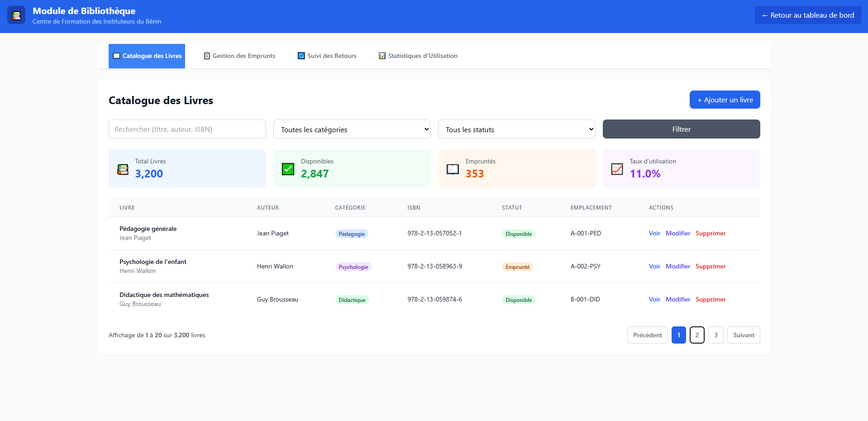Click the refresh icon on Suivi des Retours

click(301, 56)
